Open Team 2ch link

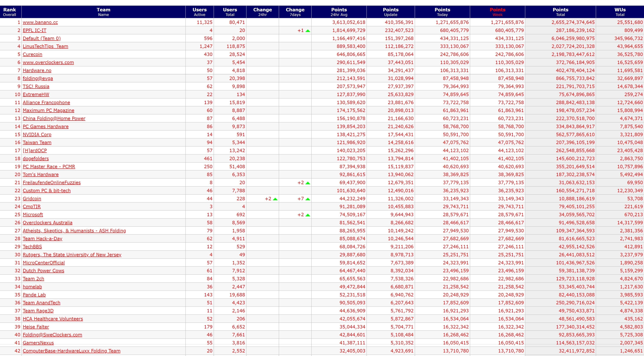[33, 279]
